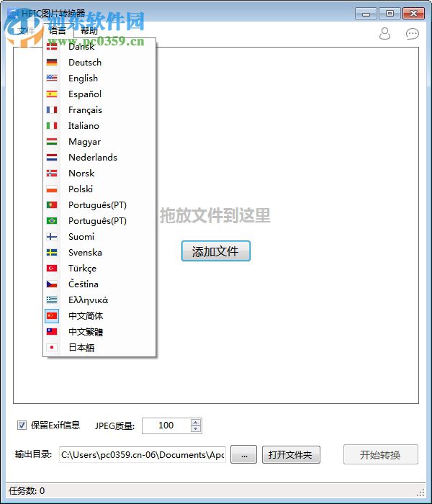Click the Norwegian flag icon
The image size is (432, 504).
[52, 174]
